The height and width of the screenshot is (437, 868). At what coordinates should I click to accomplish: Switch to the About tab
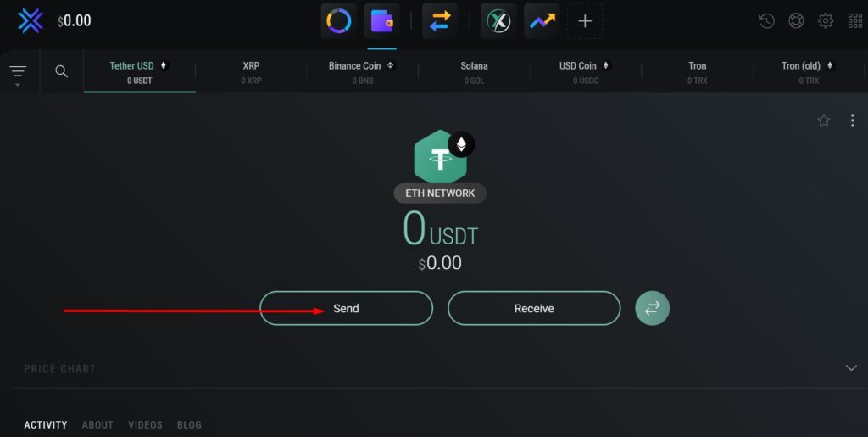coord(97,424)
